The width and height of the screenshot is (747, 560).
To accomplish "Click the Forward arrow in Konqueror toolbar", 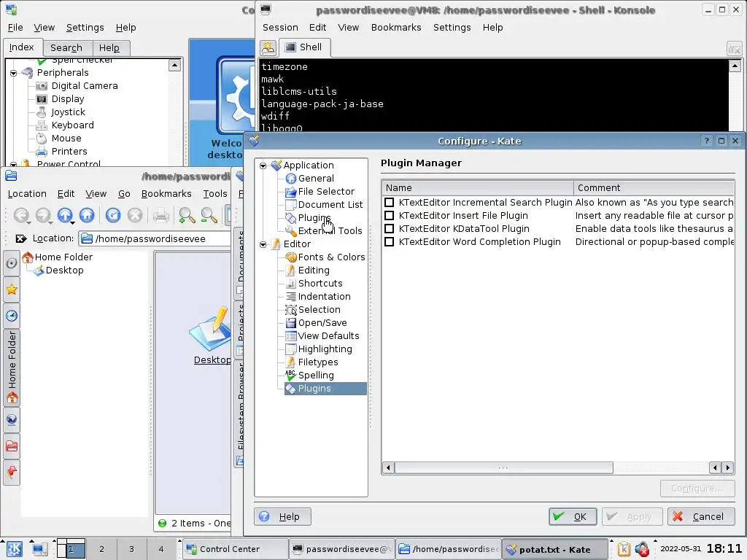I will [43, 215].
